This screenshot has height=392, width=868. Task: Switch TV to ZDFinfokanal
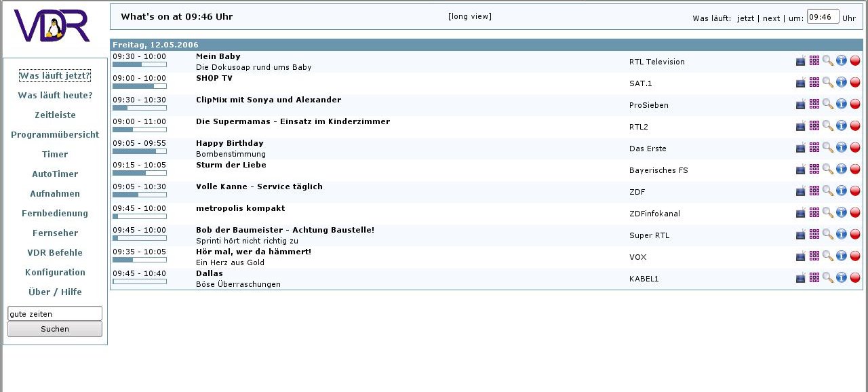801,213
